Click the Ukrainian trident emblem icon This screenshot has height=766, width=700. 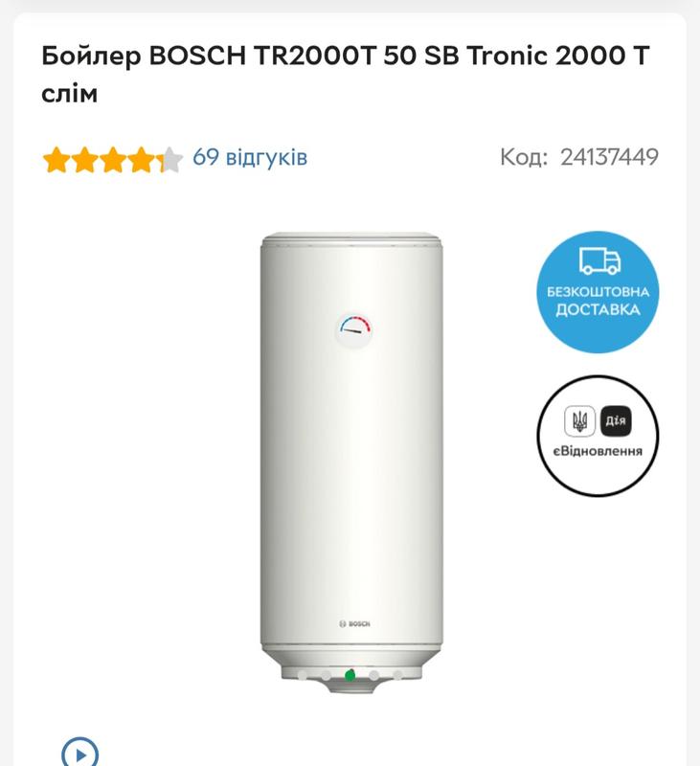click(x=580, y=420)
